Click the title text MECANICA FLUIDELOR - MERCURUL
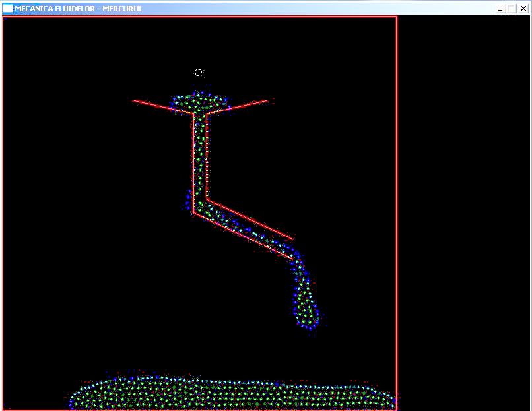This screenshot has width=532, height=411. (79, 9)
